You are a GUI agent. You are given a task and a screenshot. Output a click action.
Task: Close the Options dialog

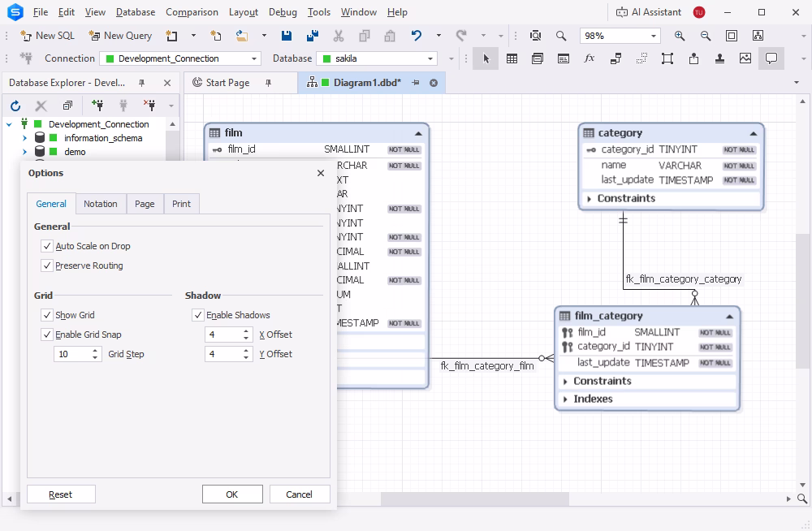[x=321, y=173]
